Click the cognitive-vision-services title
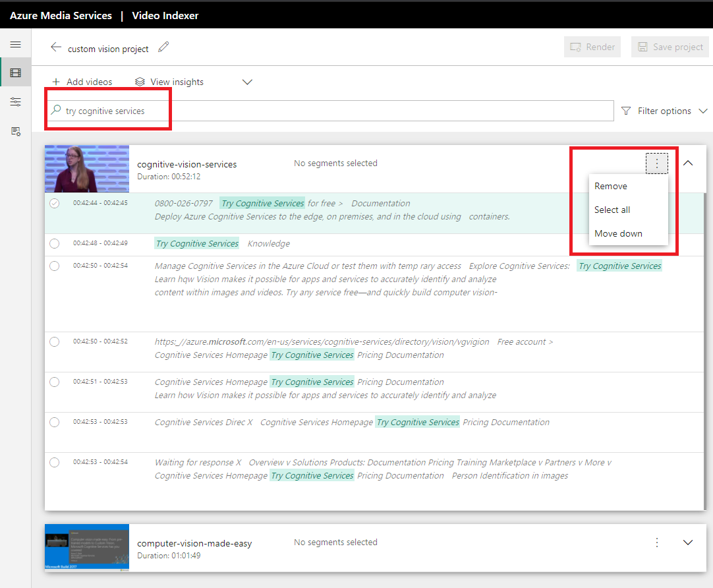The height and width of the screenshot is (588, 713). tap(187, 164)
